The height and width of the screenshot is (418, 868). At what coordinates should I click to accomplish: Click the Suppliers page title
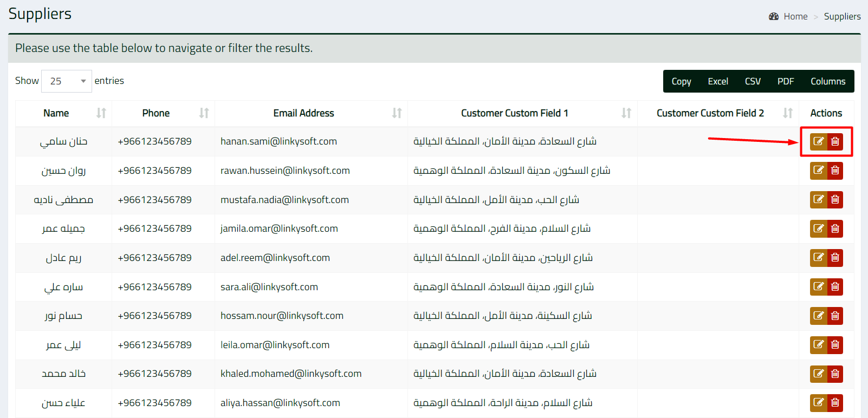[40, 14]
